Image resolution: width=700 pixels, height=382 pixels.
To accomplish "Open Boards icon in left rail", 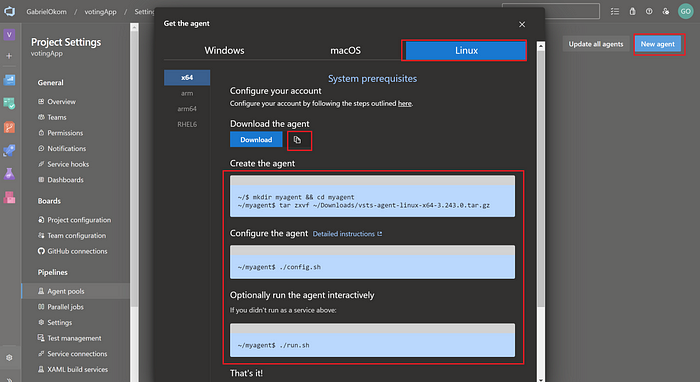I will coord(9,104).
